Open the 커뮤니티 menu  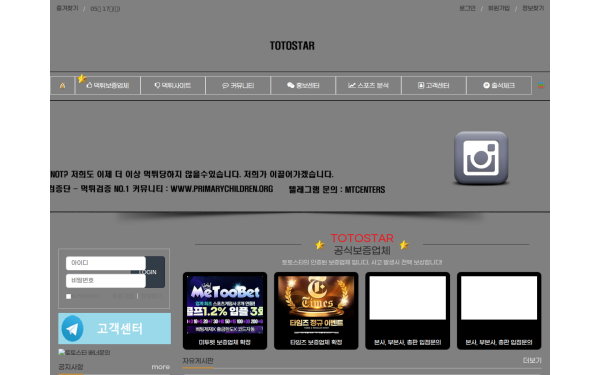pos(238,85)
